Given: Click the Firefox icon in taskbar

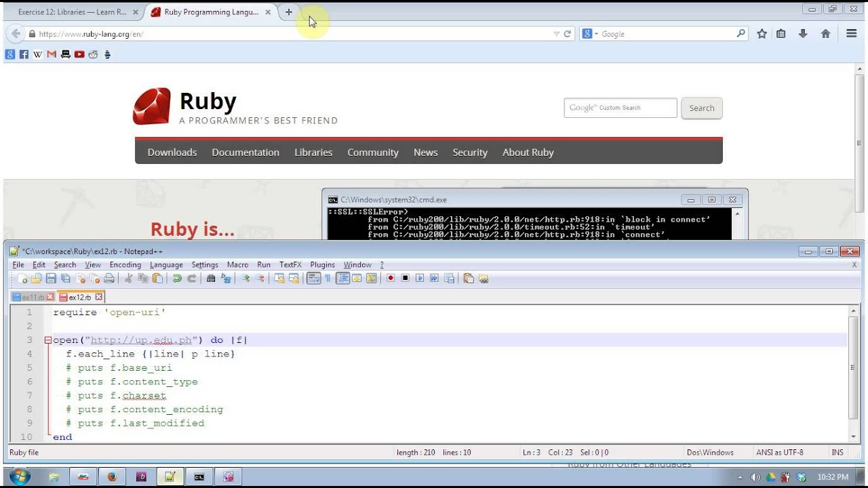Looking at the screenshot, I should coord(112,477).
